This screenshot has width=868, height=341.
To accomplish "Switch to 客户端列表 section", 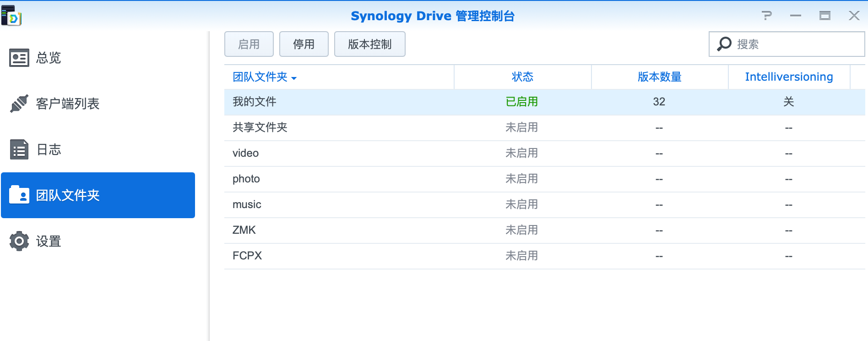I will (x=98, y=104).
